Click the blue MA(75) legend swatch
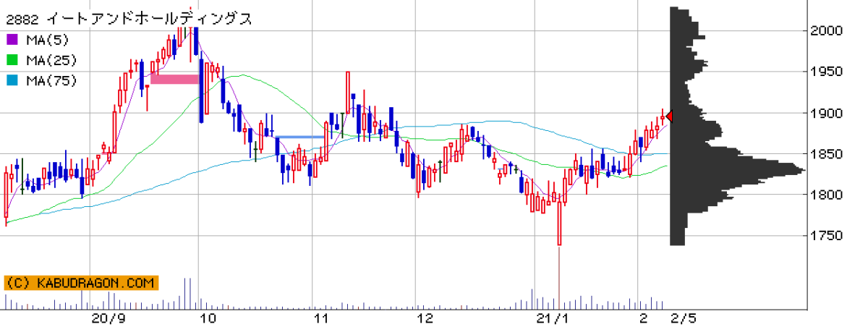The image size is (868, 327). 12,81
